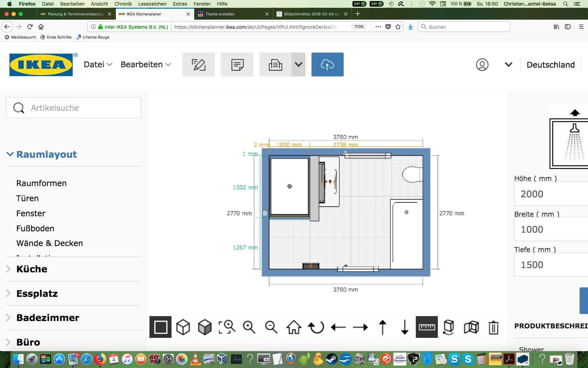Select the shaded 3D cube view
This screenshot has height=368, width=588.
click(x=205, y=327)
